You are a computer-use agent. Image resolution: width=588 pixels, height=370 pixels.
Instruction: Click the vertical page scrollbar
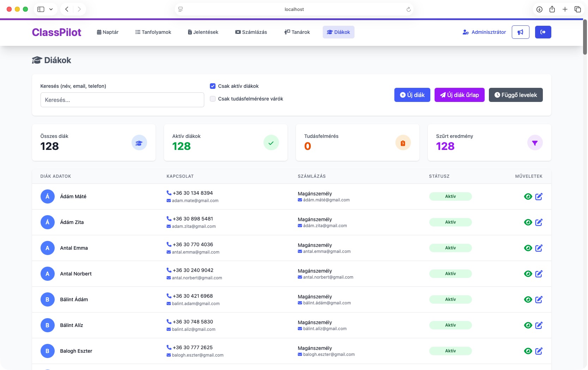point(584,37)
